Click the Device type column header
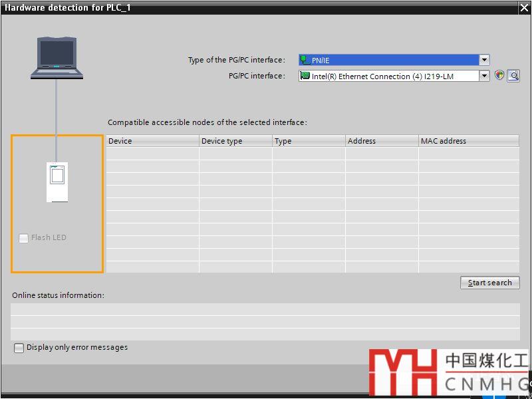Screen dimensions: 532x399 pyautogui.click(x=235, y=141)
